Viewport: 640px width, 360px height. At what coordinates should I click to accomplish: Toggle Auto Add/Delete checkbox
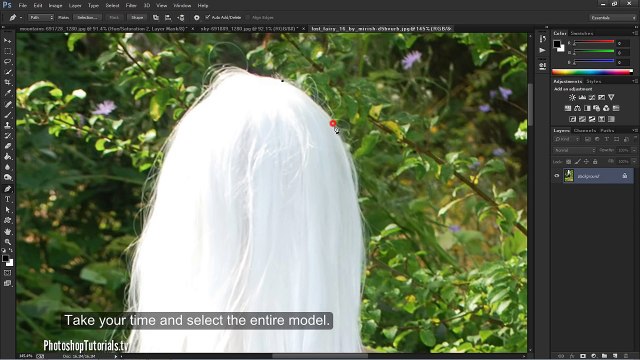207,17
